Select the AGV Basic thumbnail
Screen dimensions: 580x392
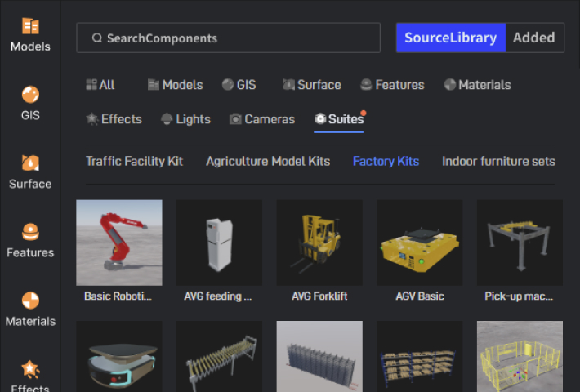419,243
